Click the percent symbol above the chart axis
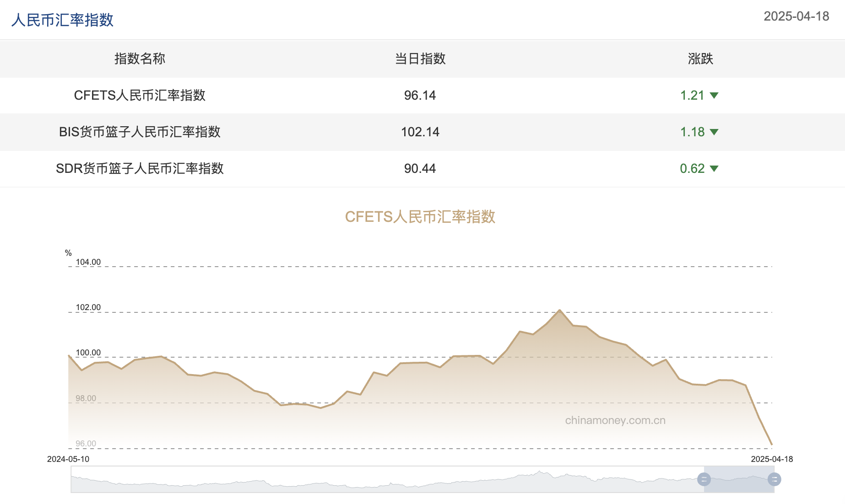Viewport: 845px width, 504px height. tap(67, 251)
